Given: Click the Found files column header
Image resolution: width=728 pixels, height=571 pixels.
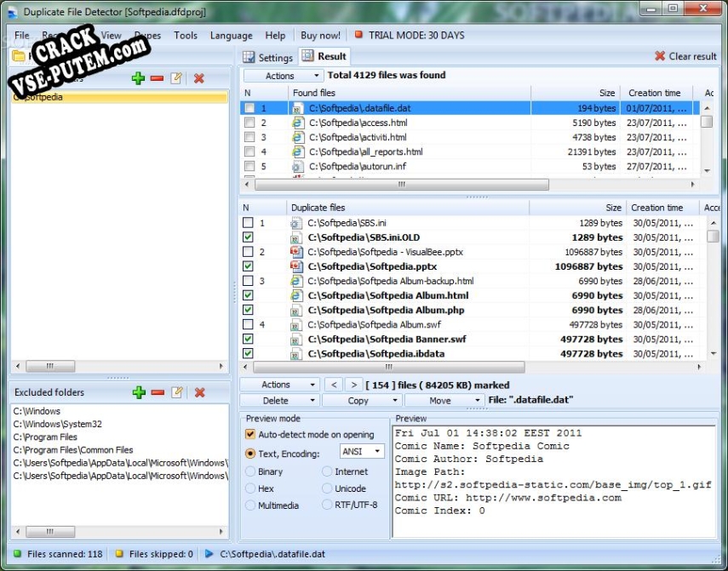Looking at the screenshot, I should click(x=409, y=93).
